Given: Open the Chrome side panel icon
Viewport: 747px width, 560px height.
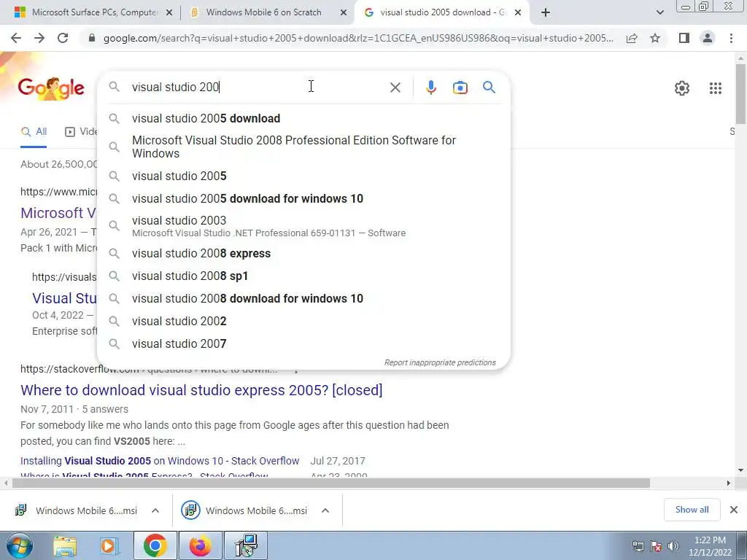Looking at the screenshot, I should click(684, 38).
